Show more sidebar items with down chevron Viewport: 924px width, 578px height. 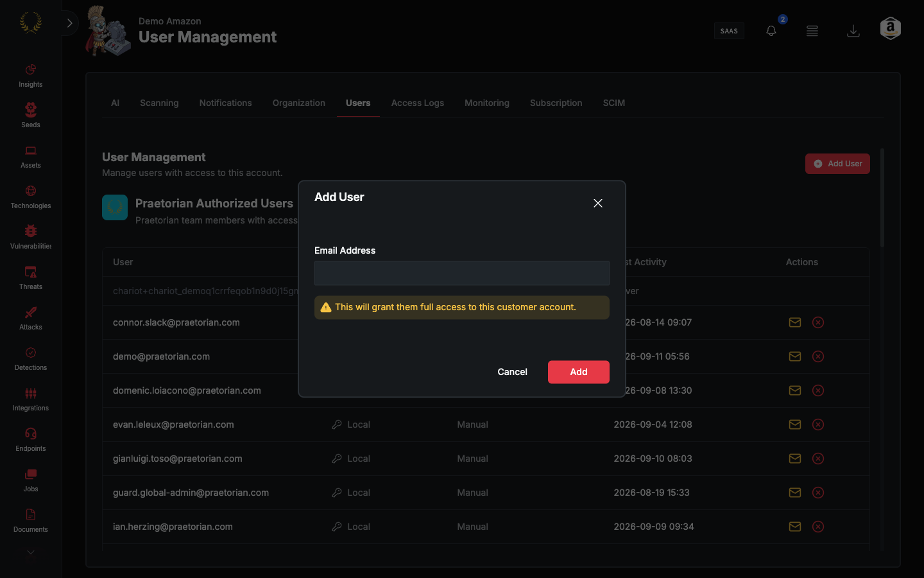coord(30,552)
